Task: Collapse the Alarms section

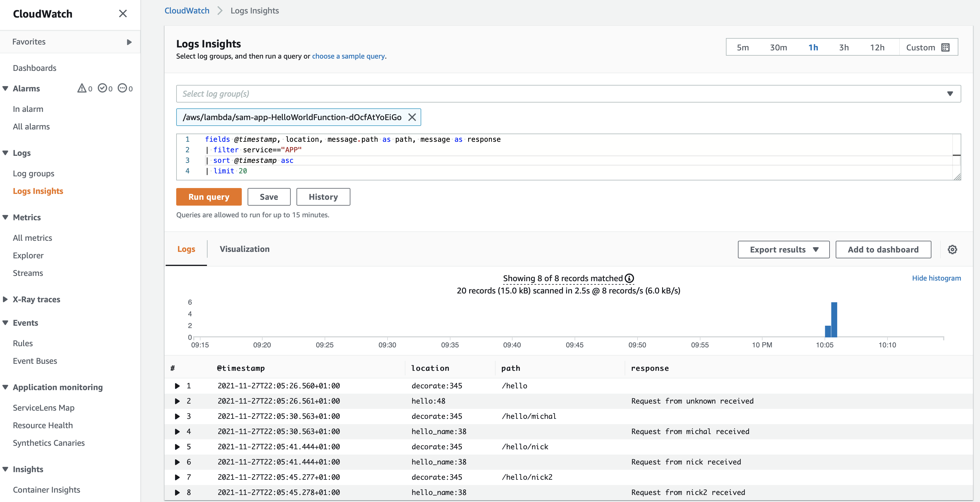Action: (5, 88)
